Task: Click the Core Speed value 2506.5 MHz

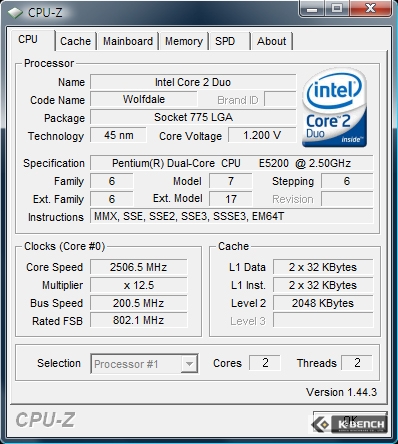Action: [139, 267]
